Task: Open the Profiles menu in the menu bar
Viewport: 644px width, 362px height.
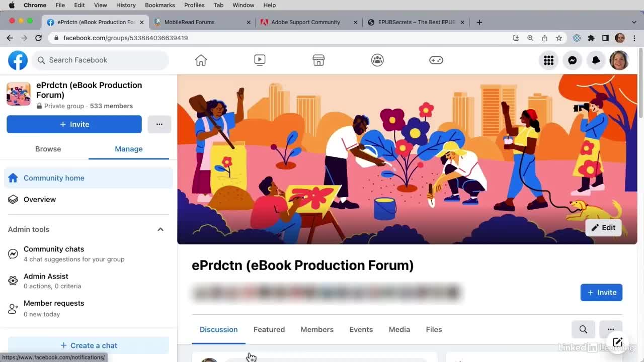Action: [194, 5]
